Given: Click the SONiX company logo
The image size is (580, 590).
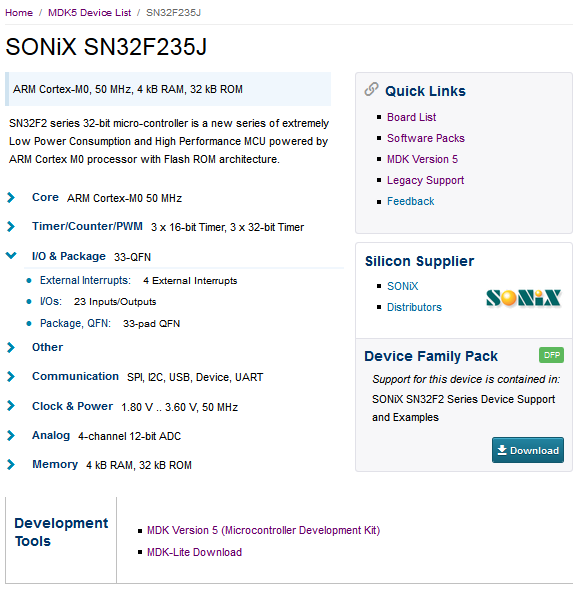Looking at the screenshot, I should point(523,298).
